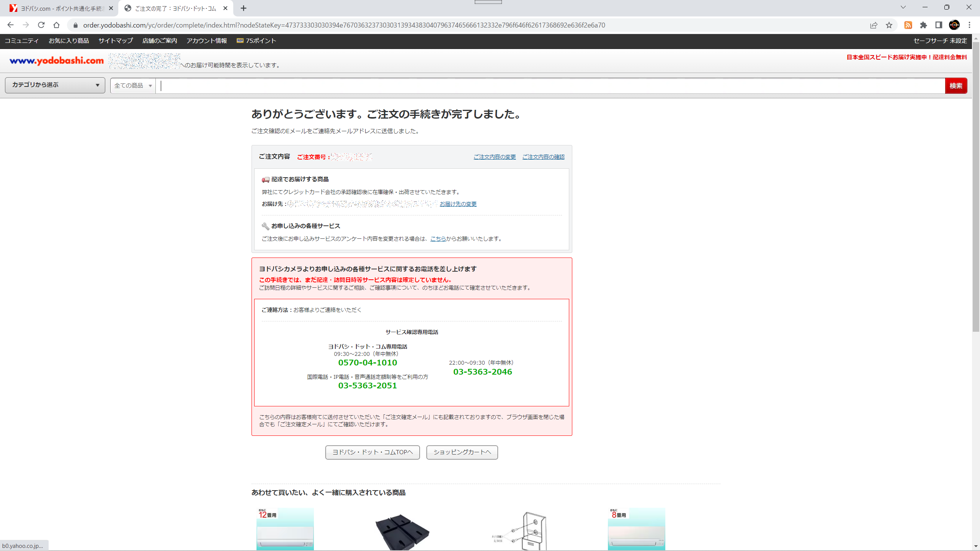View 75ポイント balance
Image resolution: width=980 pixels, height=551 pixels.
coord(256,41)
